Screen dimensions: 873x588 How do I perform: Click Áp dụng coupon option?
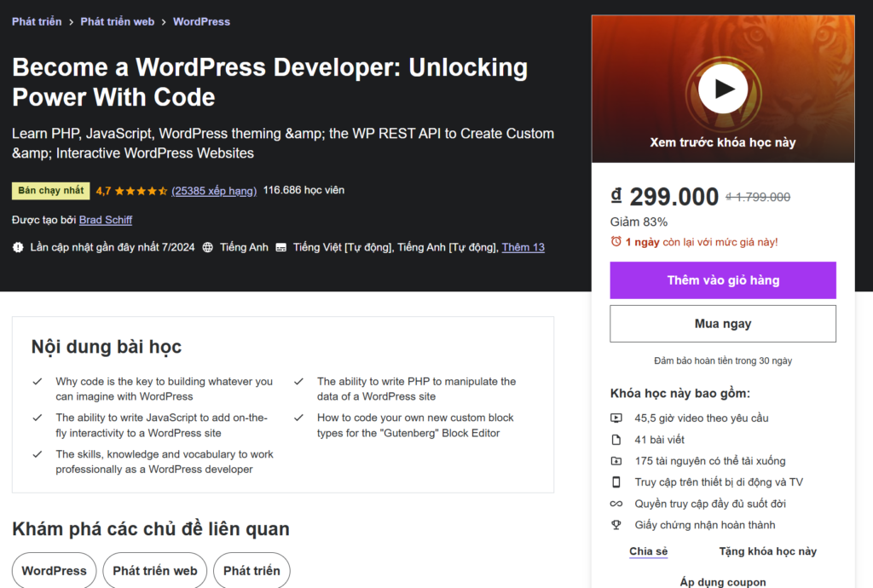coord(723,582)
